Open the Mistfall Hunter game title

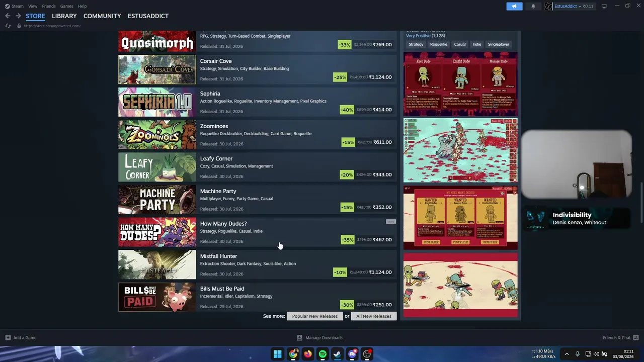click(x=218, y=256)
